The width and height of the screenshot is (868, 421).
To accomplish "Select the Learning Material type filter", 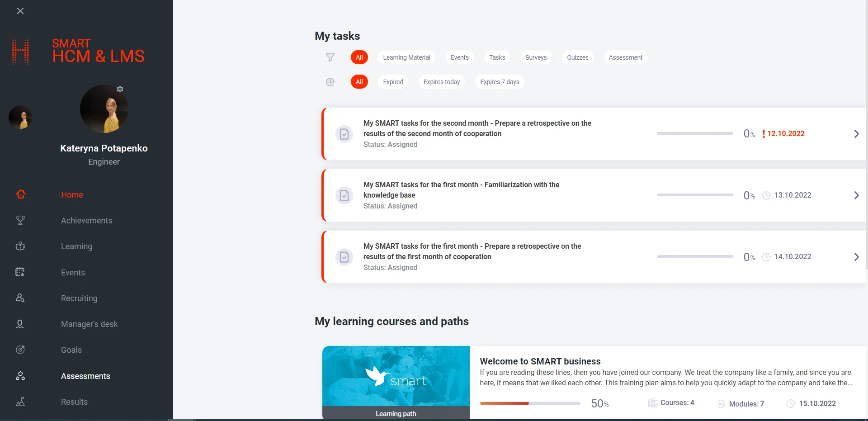I will (406, 57).
